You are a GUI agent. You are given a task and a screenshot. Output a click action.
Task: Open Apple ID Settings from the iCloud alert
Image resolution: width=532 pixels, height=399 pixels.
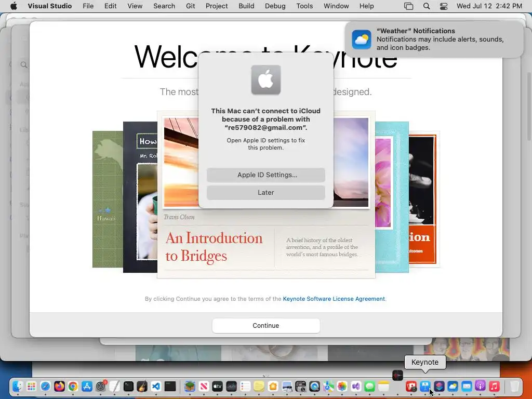(x=265, y=175)
